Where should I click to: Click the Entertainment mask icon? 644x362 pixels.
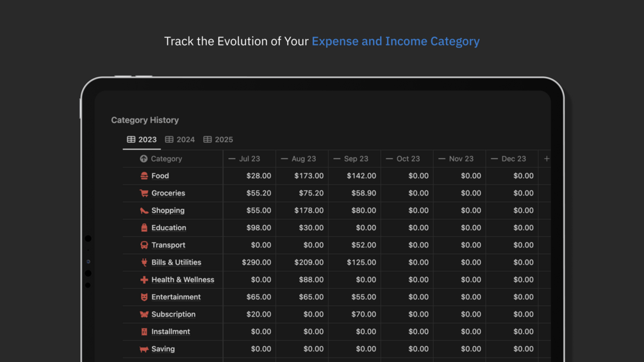tap(144, 297)
